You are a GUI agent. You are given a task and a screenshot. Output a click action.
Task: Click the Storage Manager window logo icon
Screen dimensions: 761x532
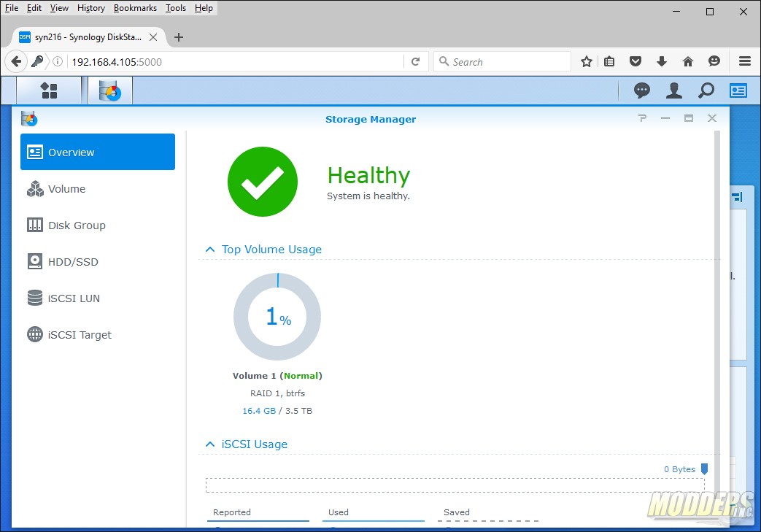[29, 118]
